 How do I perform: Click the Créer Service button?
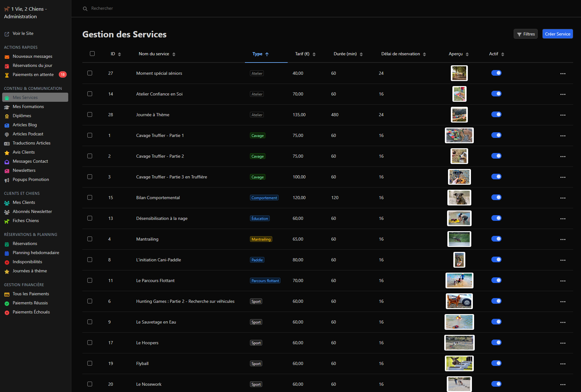(x=557, y=34)
